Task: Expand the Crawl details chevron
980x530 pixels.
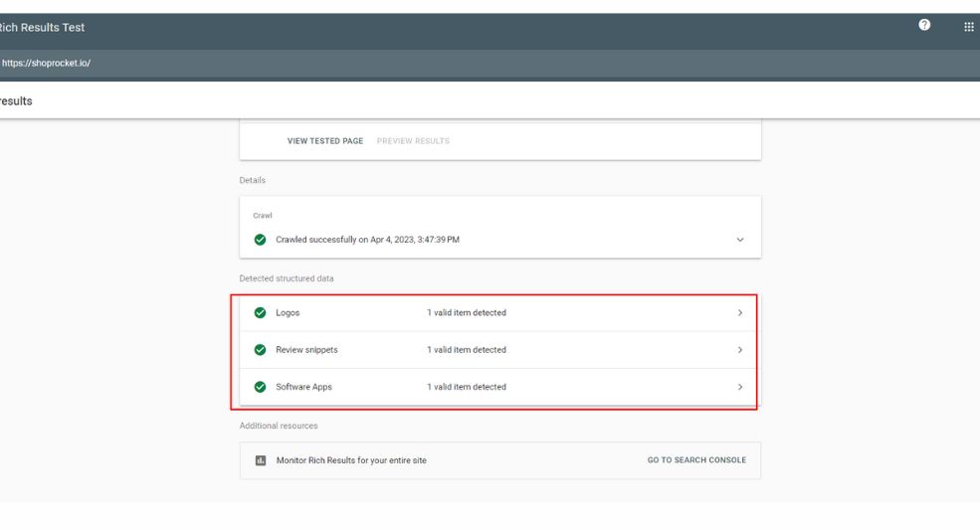Action: [x=740, y=240]
